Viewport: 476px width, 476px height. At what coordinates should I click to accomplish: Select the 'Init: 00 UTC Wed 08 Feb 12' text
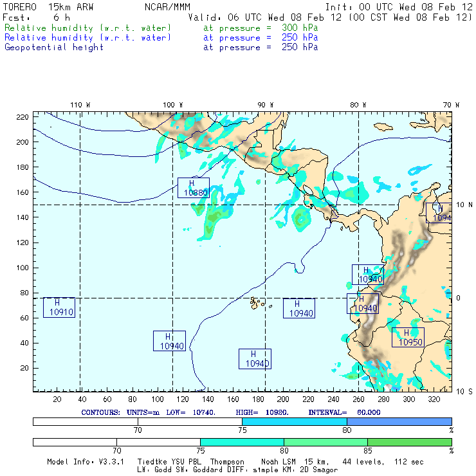[399, 7]
